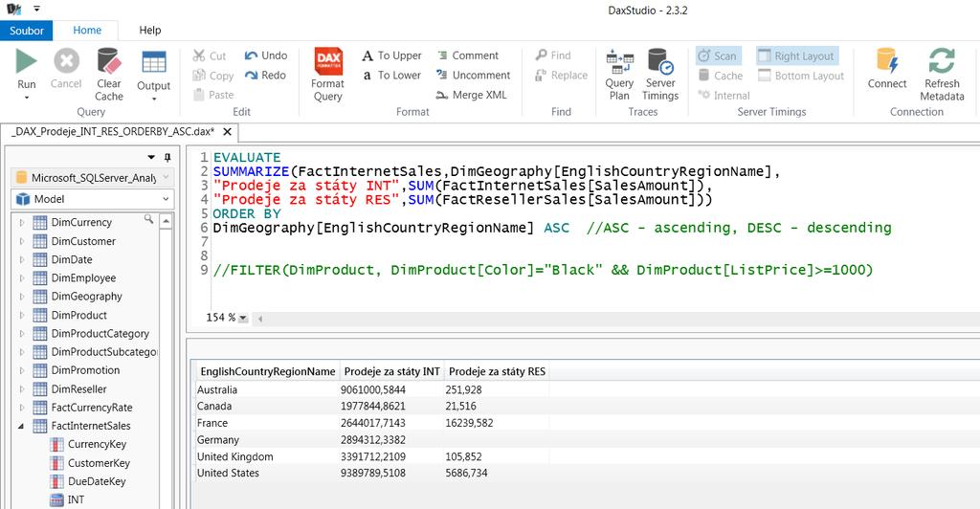Screen dimensions: 980x509
Task: Format the query with DAX Formatter
Action: tap(327, 75)
